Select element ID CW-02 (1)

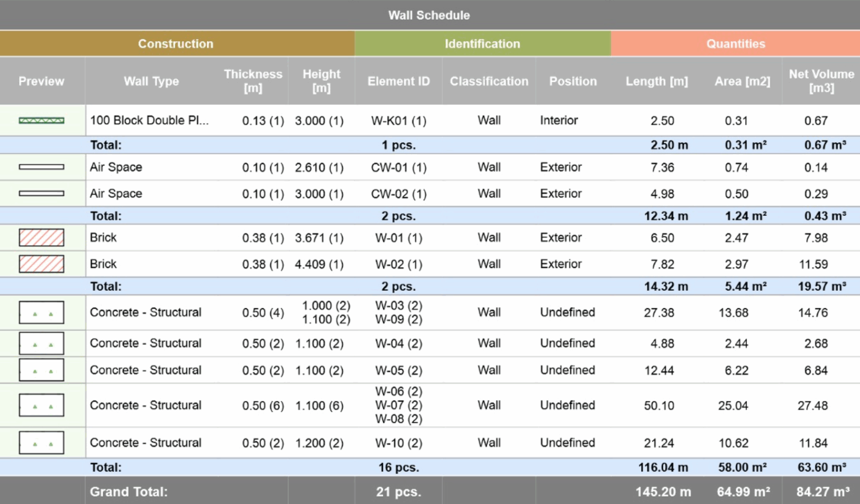point(399,194)
